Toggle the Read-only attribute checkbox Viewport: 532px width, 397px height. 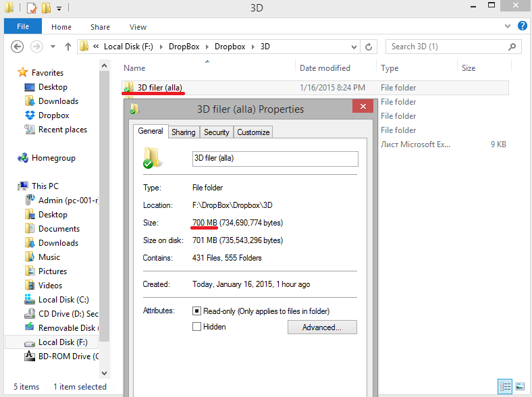[197, 311]
